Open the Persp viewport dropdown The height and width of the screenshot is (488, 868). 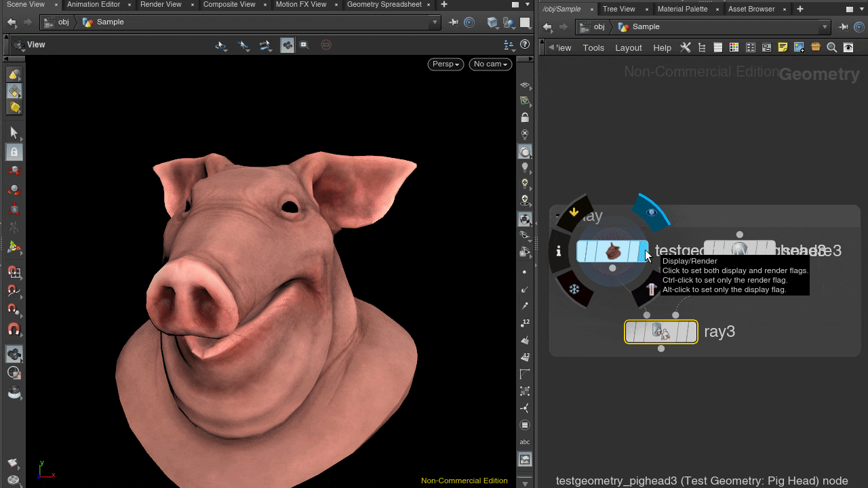pyautogui.click(x=446, y=64)
